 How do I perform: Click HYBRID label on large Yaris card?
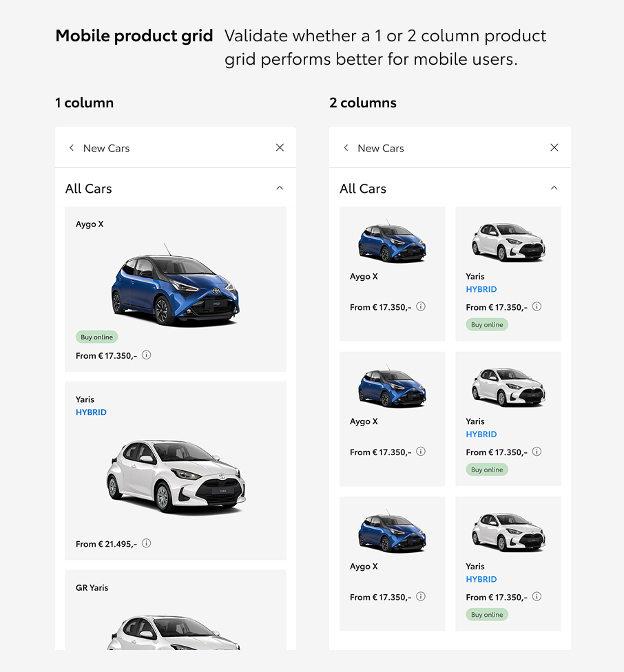[x=91, y=412]
